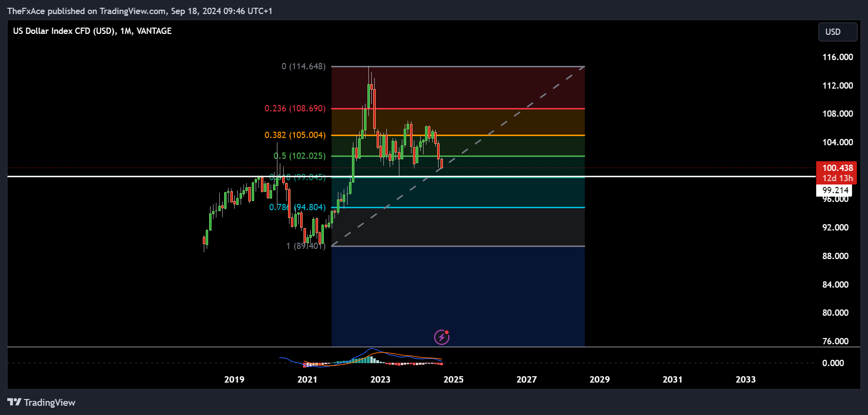Image resolution: width=868 pixels, height=415 pixels.
Task: Click the 0.236 (108.690) Fibonacci label
Action: pyautogui.click(x=295, y=108)
